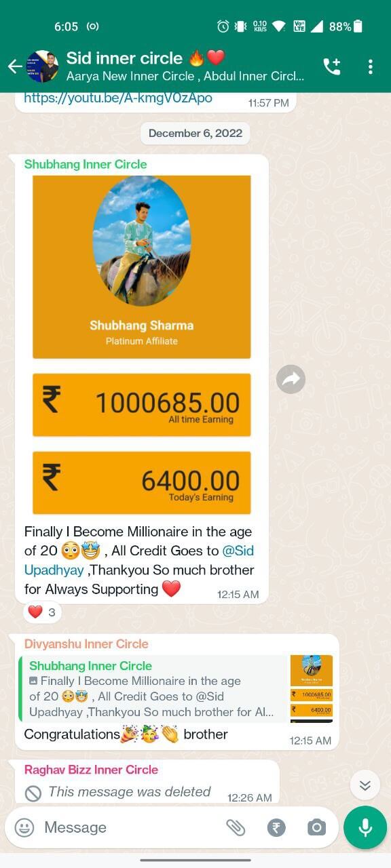
Task: Tap sender name Divyanshu Inner Circle
Action: tap(86, 644)
